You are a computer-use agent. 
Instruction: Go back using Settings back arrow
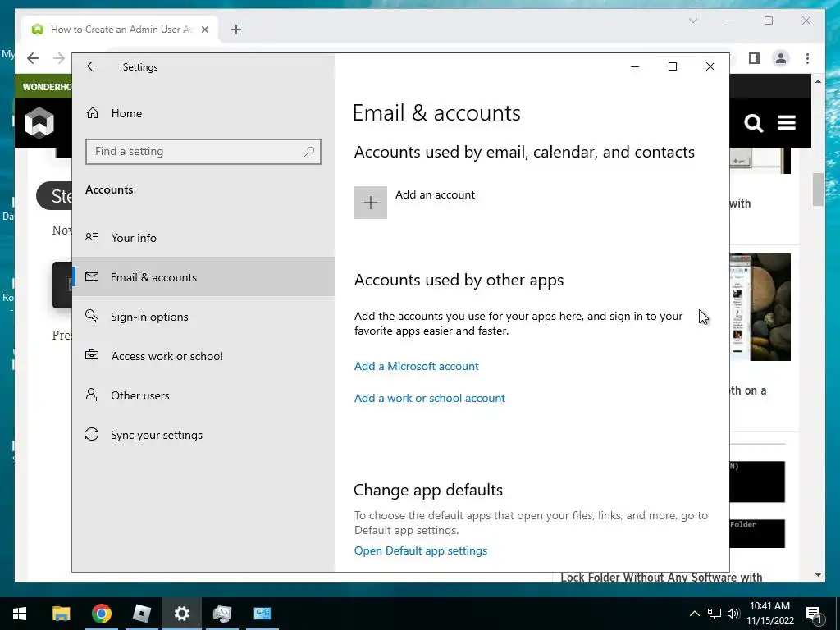[x=92, y=66]
